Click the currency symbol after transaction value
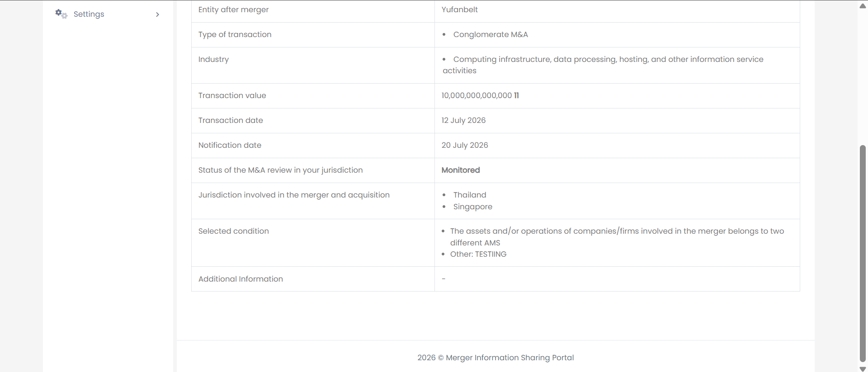Screen dimensions: 868x372 [516, 96]
